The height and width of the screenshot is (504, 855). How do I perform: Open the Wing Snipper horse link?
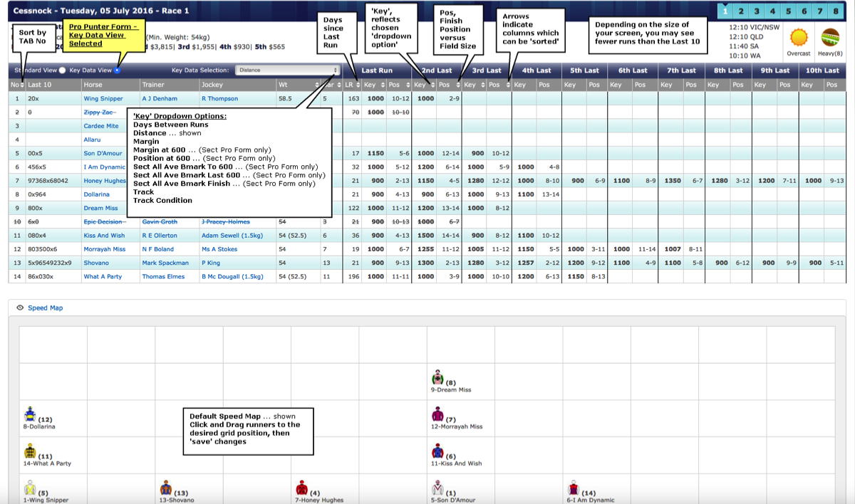coord(103,99)
